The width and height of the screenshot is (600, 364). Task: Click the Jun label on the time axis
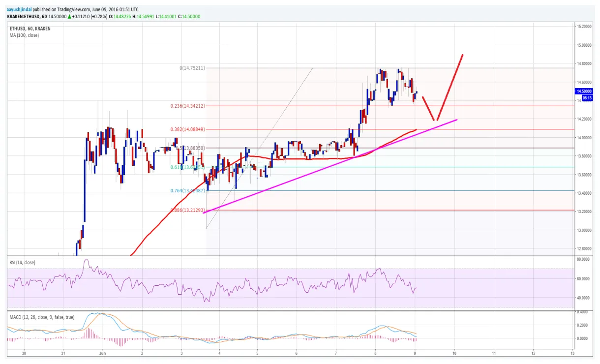pyautogui.click(x=102, y=353)
